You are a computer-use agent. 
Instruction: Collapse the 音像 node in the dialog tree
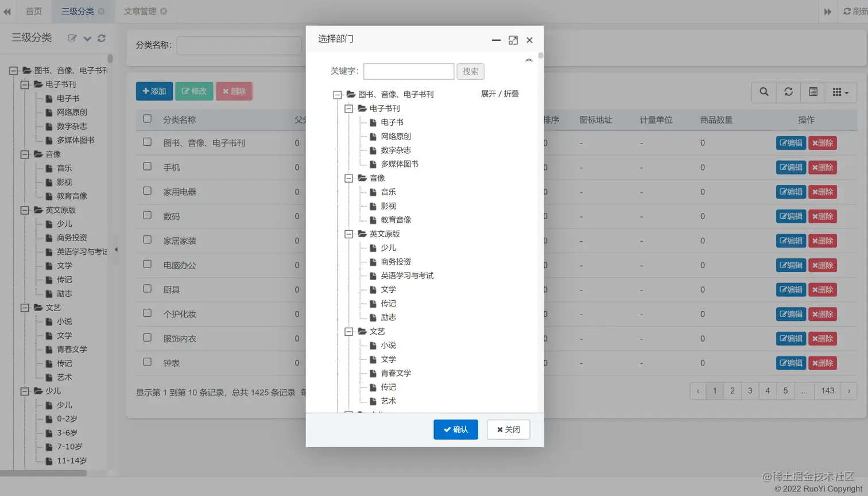(x=348, y=179)
